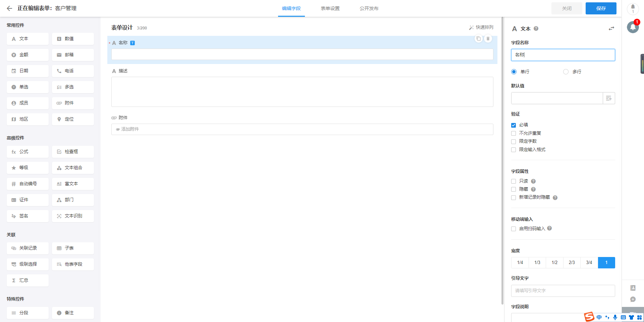Add a 签名 signature control
The image size is (644, 322).
(28, 216)
